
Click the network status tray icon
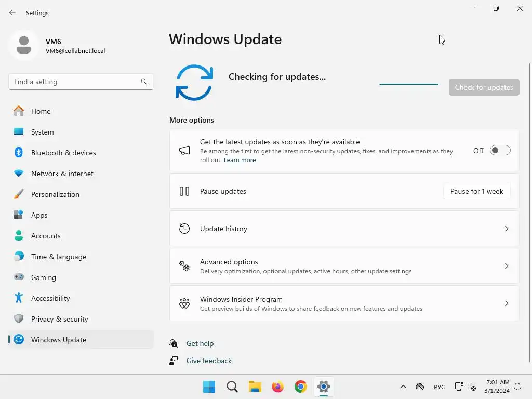click(x=459, y=387)
